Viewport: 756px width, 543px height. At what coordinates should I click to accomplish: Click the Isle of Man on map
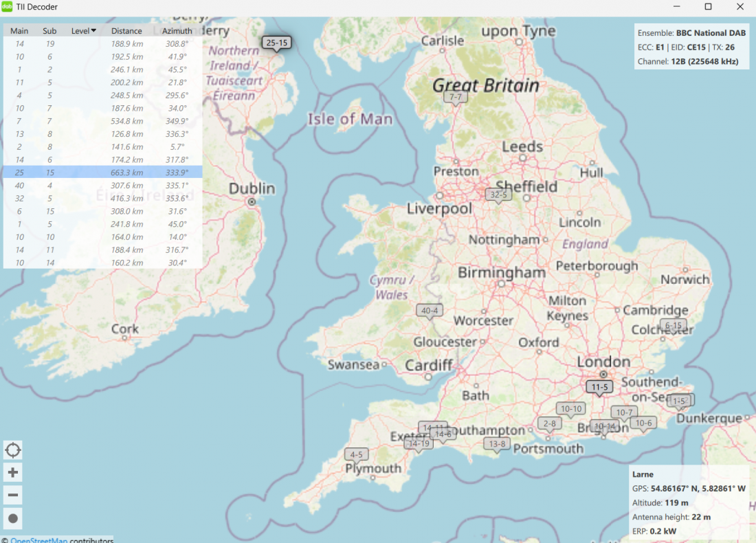[x=351, y=119]
